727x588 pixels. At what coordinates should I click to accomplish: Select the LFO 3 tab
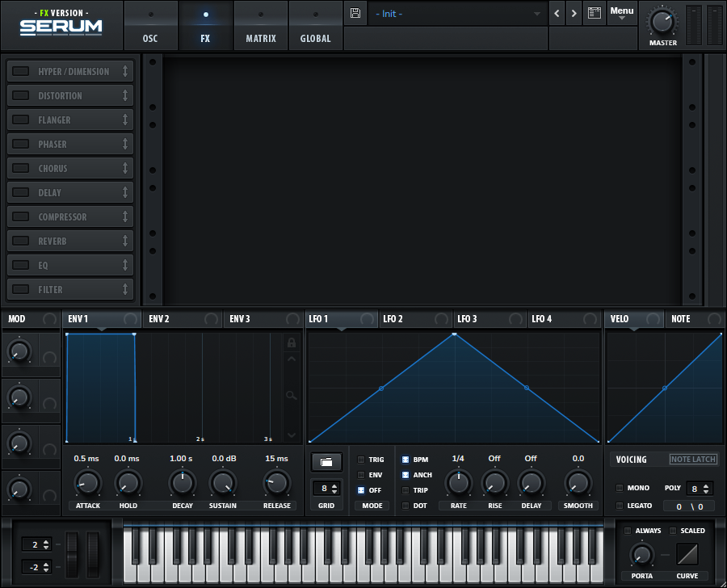[468, 319]
